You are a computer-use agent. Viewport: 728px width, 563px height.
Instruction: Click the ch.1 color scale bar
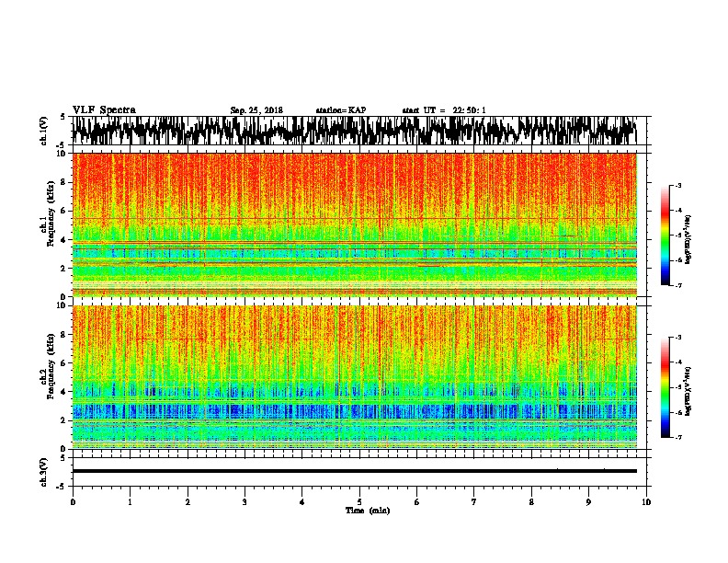click(665, 236)
